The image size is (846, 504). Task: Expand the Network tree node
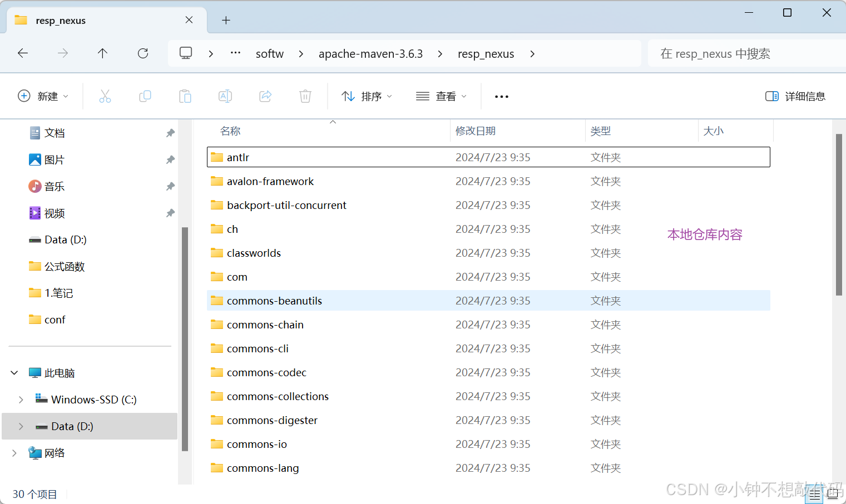coord(14,453)
